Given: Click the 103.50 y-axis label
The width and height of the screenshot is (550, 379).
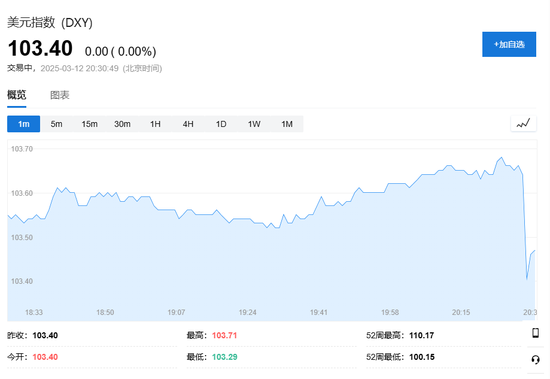Looking at the screenshot, I should tap(22, 237).
